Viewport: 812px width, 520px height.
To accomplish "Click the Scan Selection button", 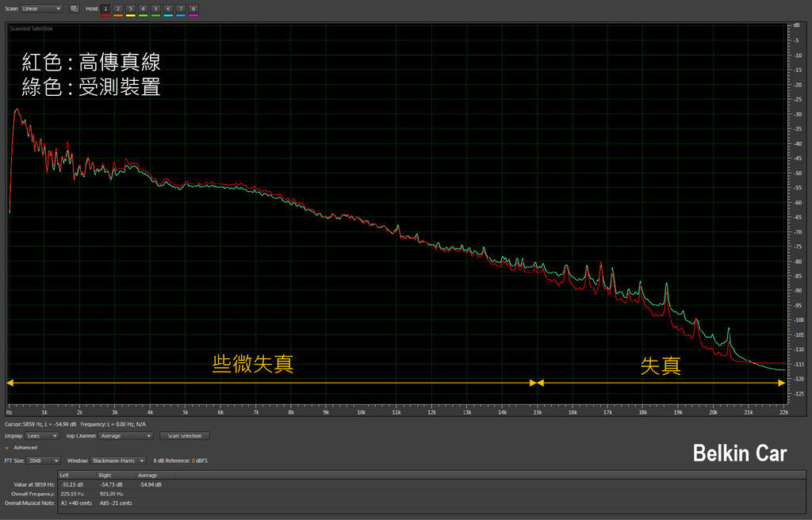I will (x=185, y=436).
